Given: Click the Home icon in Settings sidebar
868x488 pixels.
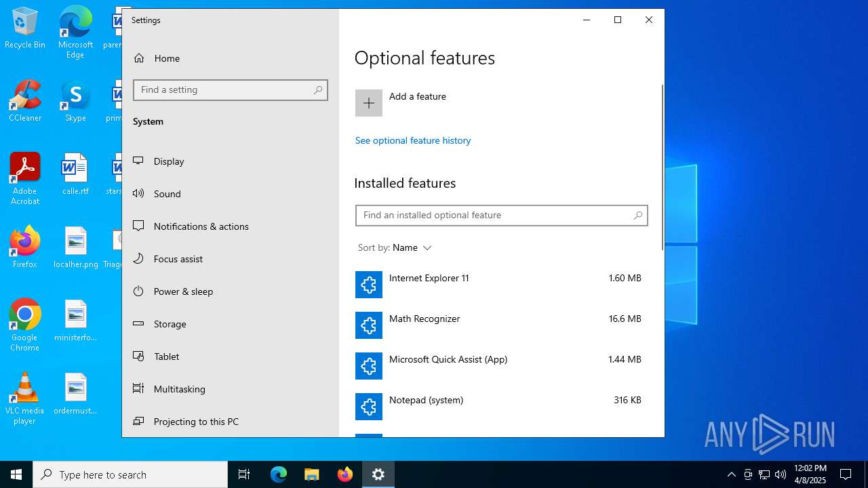Looking at the screenshot, I should click(139, 58).
